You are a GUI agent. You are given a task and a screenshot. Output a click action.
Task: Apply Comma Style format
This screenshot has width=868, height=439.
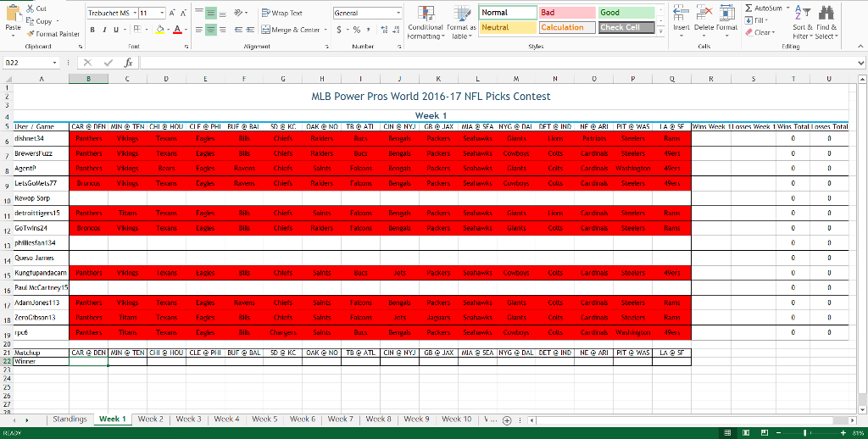368,30
